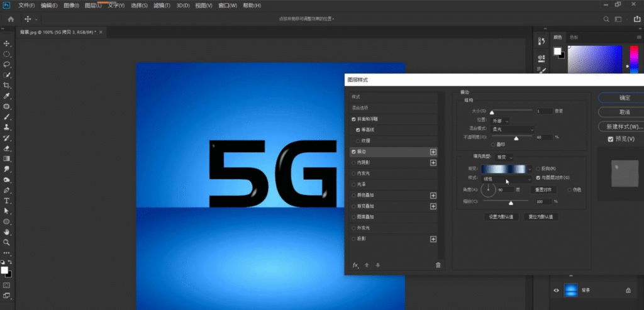Image resolution: width=644 pixels, height=310 pixels.
Task: Switch to the 色板 panel tab
Action: tap(574, 37)
